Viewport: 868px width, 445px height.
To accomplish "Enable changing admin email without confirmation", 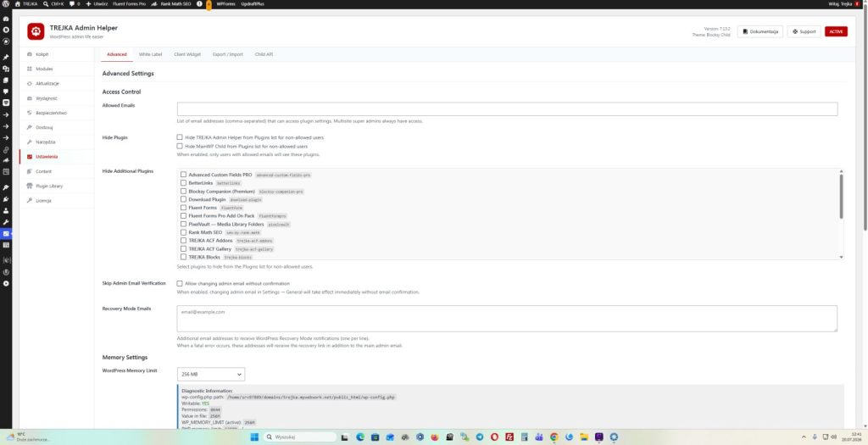I will click(x=180, y=283).
